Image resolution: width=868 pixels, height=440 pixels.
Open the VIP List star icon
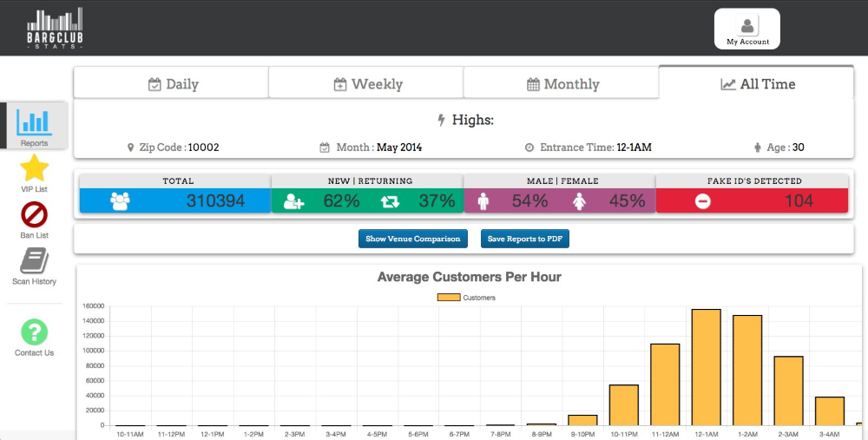(34, 168)
